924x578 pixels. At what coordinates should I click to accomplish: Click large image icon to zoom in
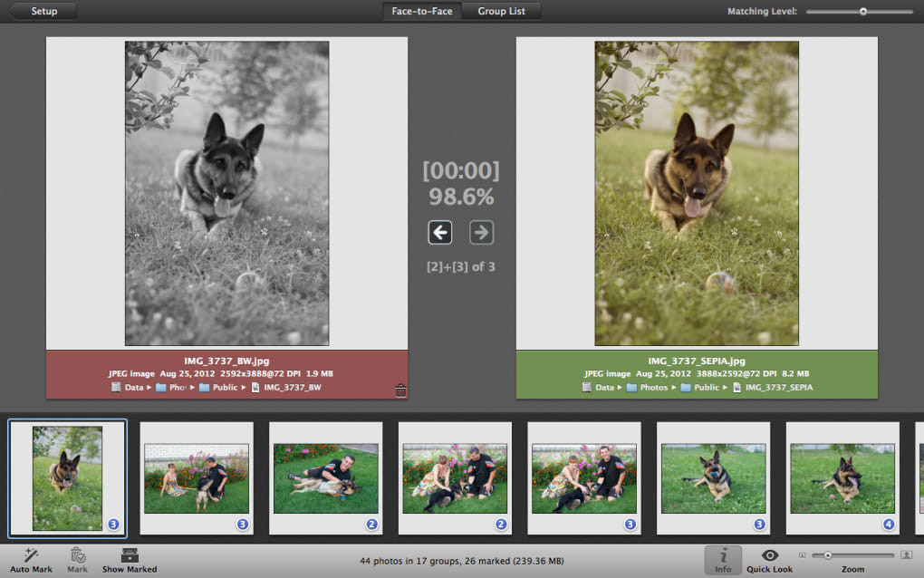(906, 555)
